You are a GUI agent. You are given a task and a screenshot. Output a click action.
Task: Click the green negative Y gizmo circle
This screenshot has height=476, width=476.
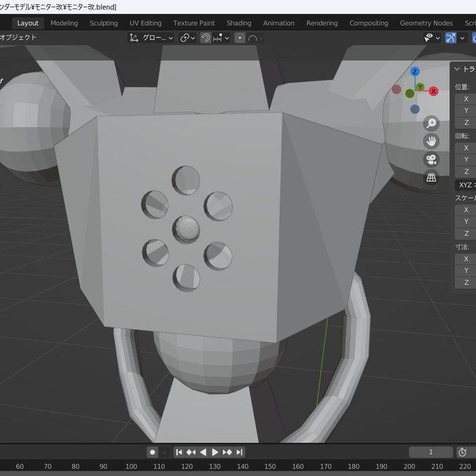click(x=409, y=94)
